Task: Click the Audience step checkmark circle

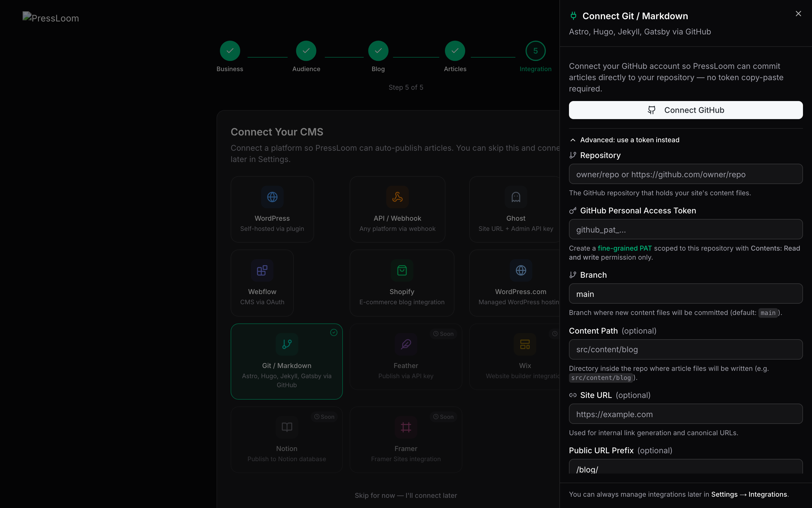Action: point(306,51)
